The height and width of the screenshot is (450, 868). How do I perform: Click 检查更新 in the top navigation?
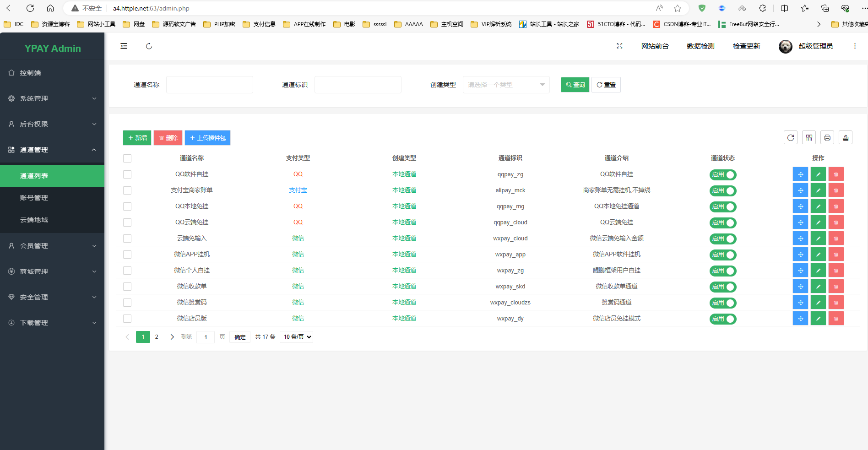[x=746, y=46]
